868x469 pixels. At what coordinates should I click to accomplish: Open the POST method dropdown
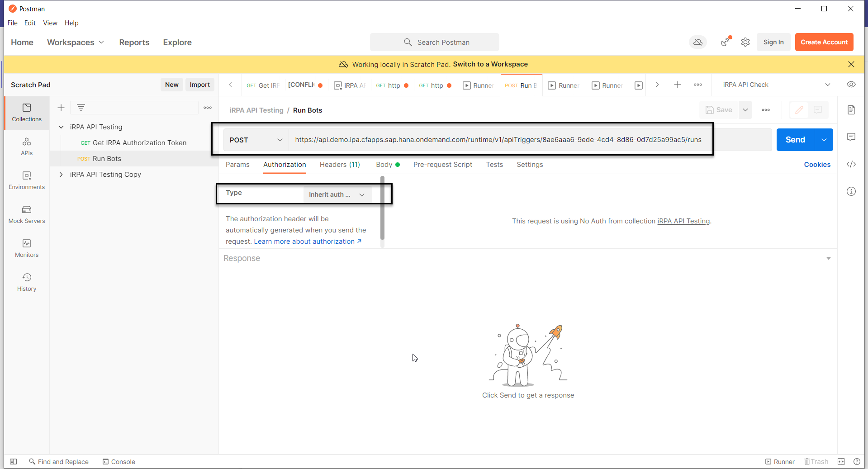pyautogui.click(x=256, y=140)
